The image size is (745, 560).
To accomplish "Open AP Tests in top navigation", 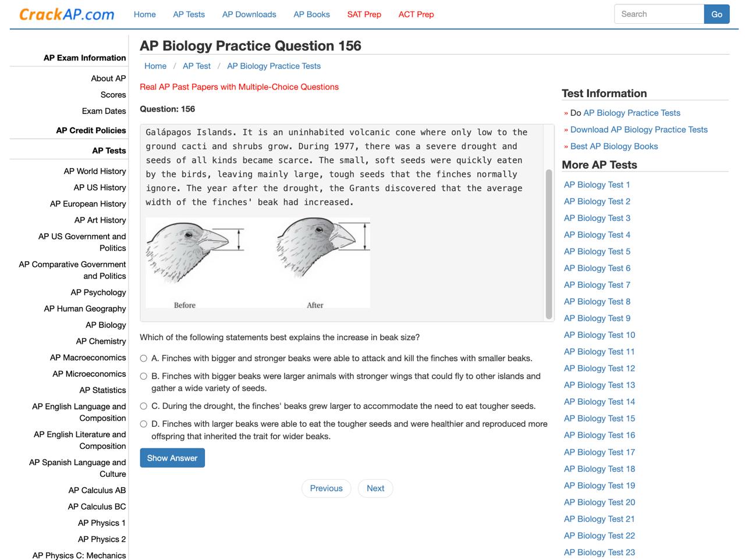I will pos(189,14).
